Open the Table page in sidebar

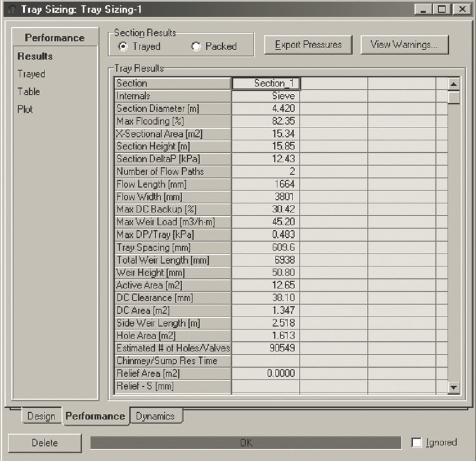coord(29,91)
